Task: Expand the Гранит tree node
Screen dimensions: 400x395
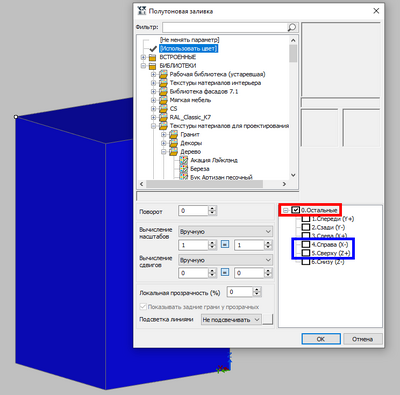Action: point(164,135)
